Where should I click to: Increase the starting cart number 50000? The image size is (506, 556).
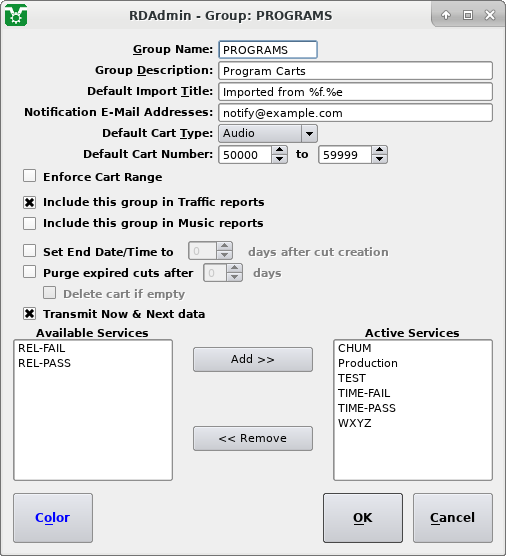coord(279,150)
